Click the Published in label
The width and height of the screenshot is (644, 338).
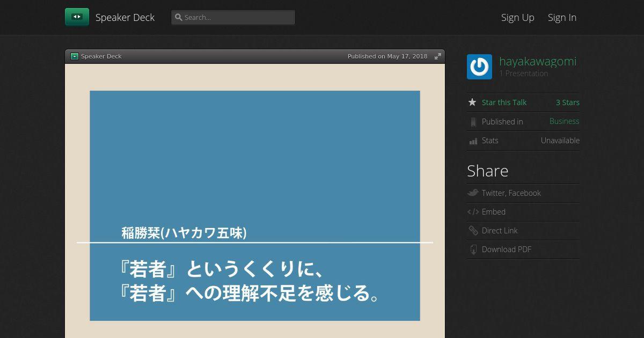point(502,122)
